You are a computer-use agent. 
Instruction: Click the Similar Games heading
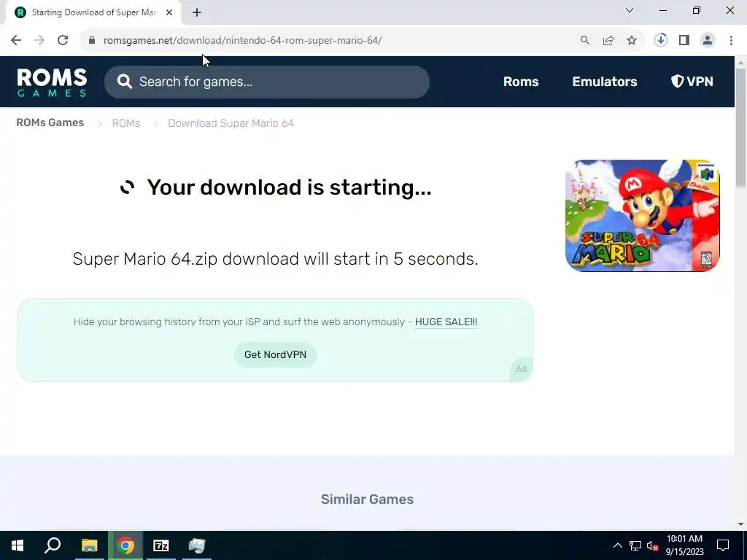[367, 499]
